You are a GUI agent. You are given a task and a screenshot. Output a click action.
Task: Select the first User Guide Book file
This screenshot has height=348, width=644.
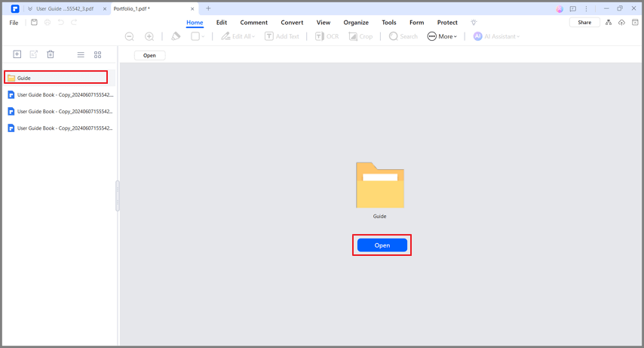(x=60, y=94)
